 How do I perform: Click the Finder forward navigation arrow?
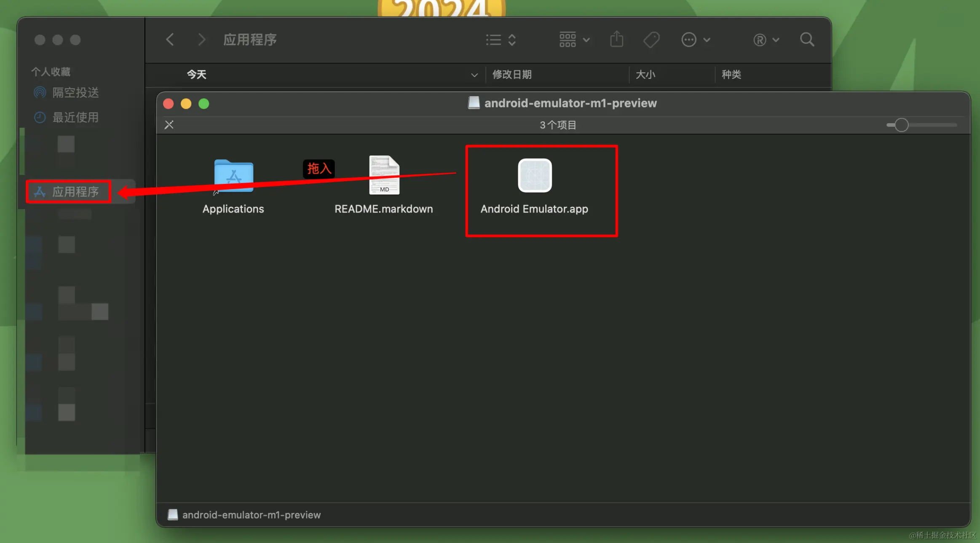coord(201,40)
